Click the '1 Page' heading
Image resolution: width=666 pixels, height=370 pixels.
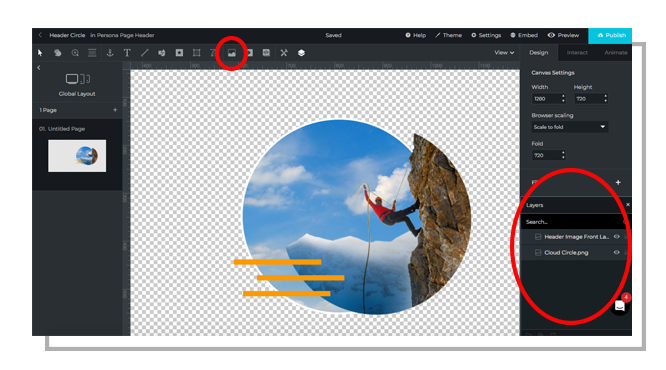[48, 110]
